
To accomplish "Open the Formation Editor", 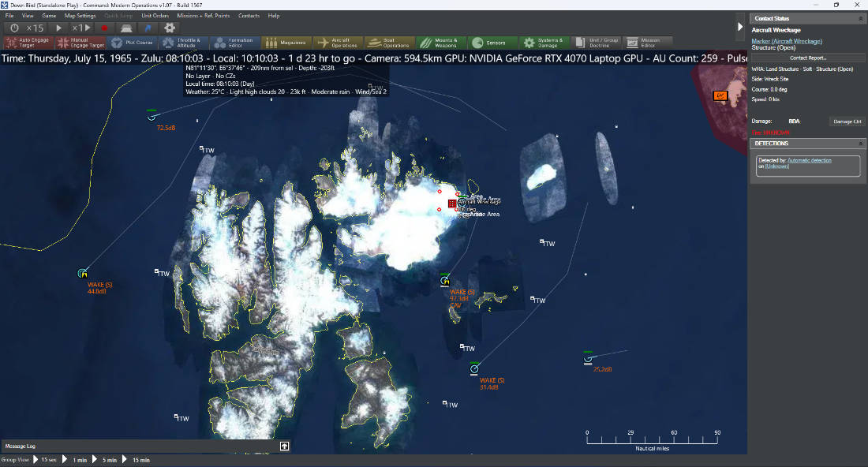I will (234, 43).
